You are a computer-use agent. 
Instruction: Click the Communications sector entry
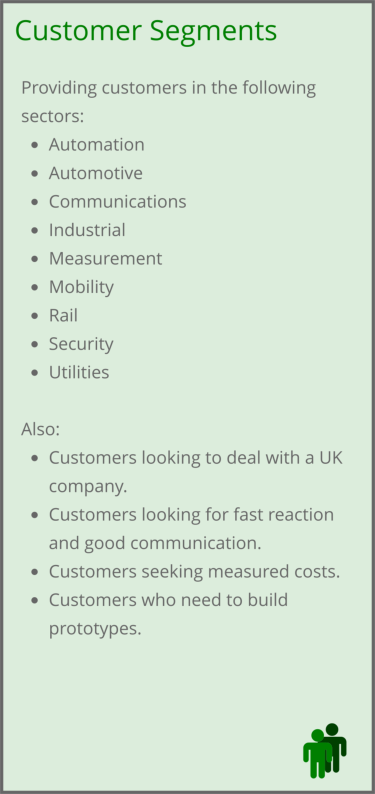(x=117, y=202)
